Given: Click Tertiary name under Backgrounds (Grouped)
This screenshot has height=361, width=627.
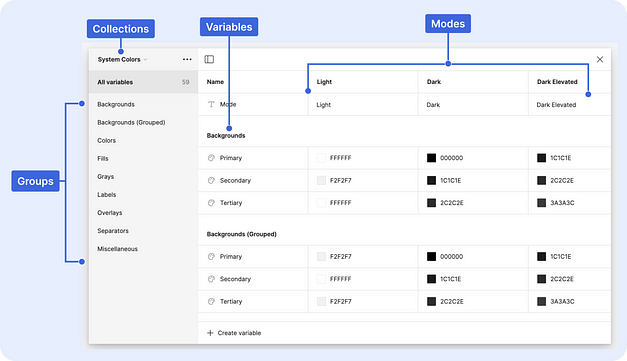Looking at the screenshot, I should coord(231,301).
